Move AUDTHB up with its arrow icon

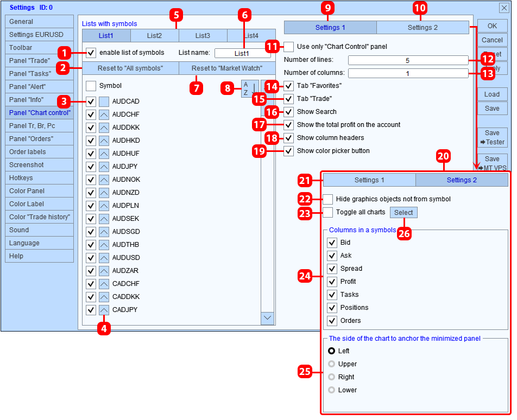(x=104, y=245)
